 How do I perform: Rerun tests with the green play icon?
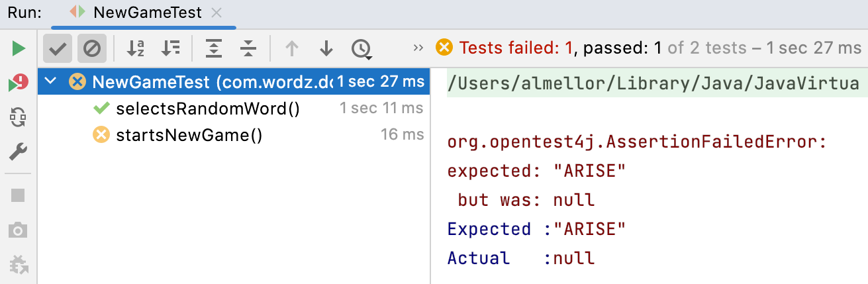(19, 48)
